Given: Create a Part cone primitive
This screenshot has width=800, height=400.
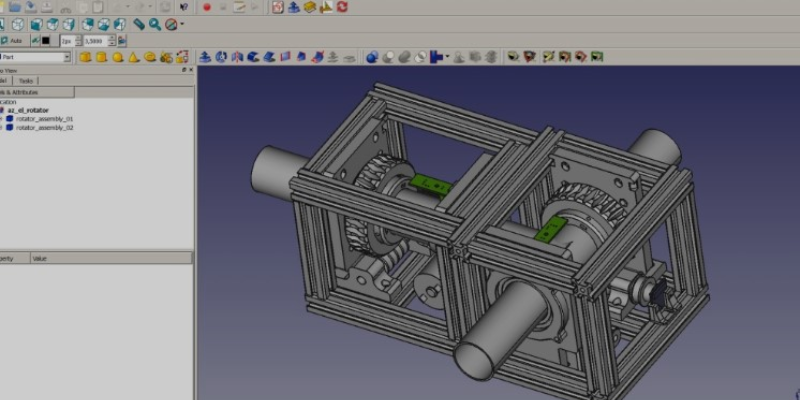Looking at the screenshot, I should pos(134,57).
